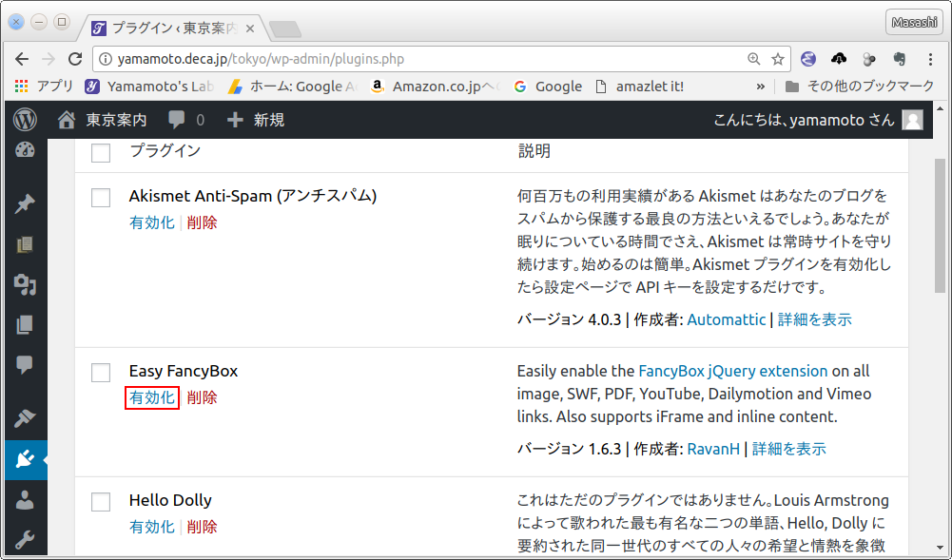Open the comments bubble in admin bar
This screenshot has height=560, width=952.
click(177, 120)
